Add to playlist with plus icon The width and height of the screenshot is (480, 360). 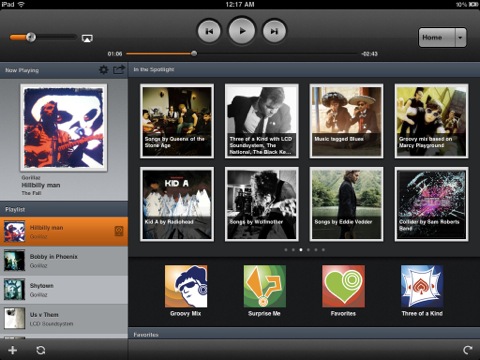13,350
